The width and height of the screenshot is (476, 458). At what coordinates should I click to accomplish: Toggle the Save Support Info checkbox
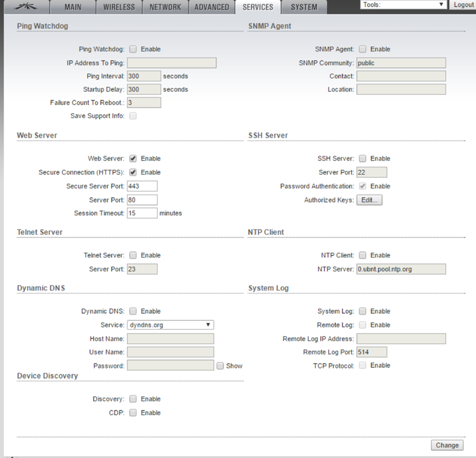point(133,115)
